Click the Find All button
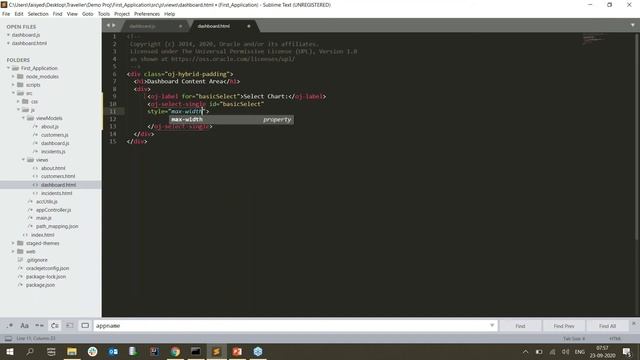This screenshot has width=640, height=360. [607, 326]
